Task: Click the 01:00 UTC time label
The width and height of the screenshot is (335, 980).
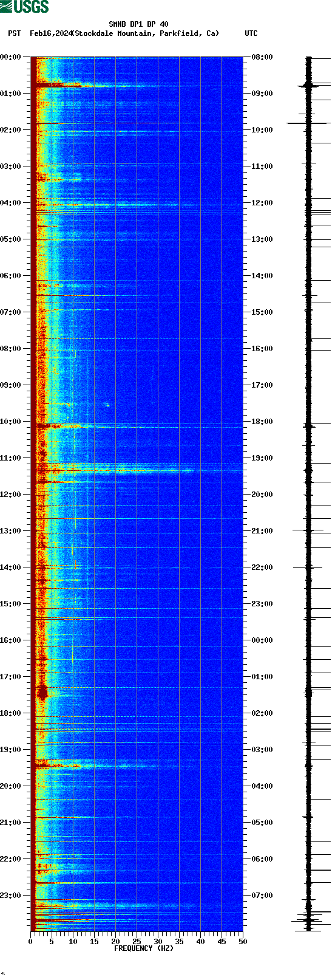Action: pyautogui.click(x=262, y=677)
